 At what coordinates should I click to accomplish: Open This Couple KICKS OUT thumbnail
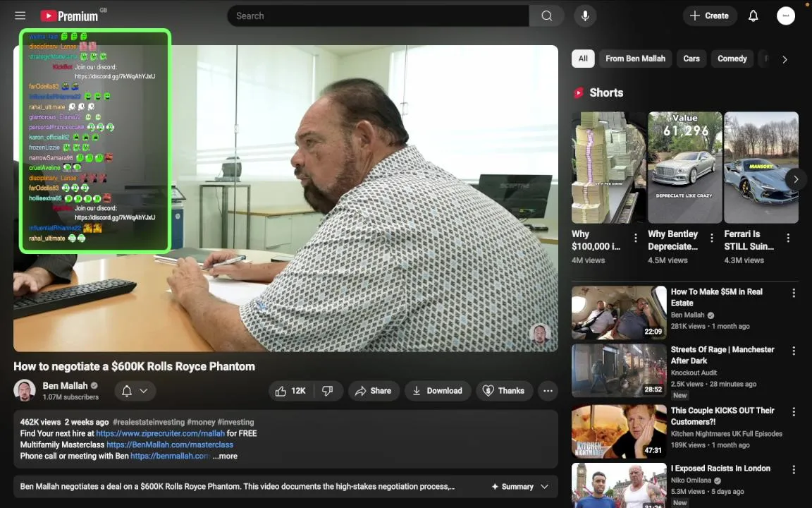click(619, 431)
